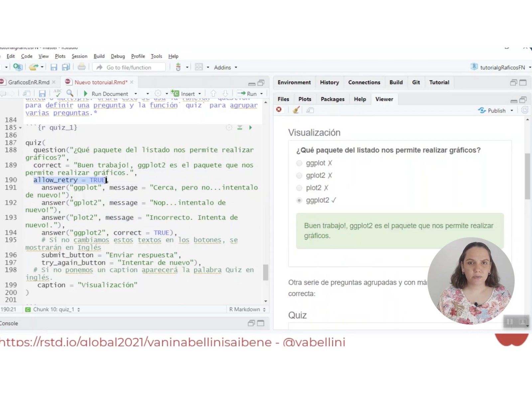532x399 pixels.
Task: Click the editor vertical scrollbar thumb
Action: coord(265,272)
